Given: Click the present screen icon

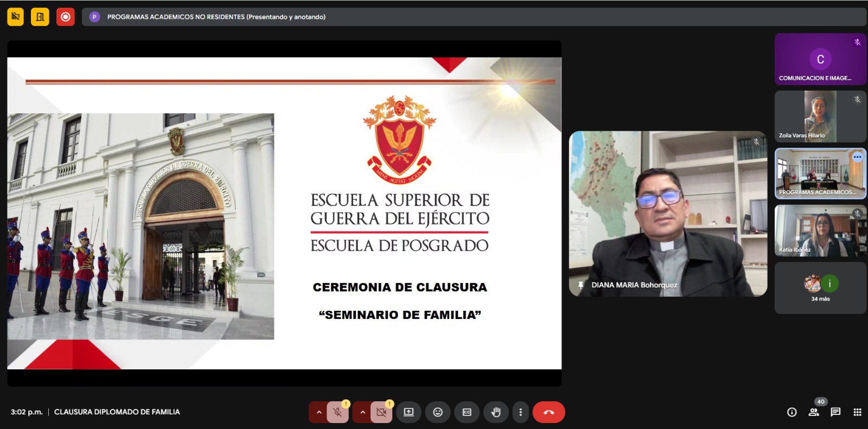Looking at the screenshot, I should coord(409,413).
